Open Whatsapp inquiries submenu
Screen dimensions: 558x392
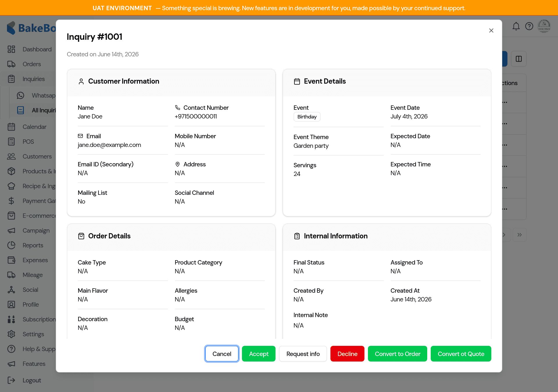coord(44,96)
